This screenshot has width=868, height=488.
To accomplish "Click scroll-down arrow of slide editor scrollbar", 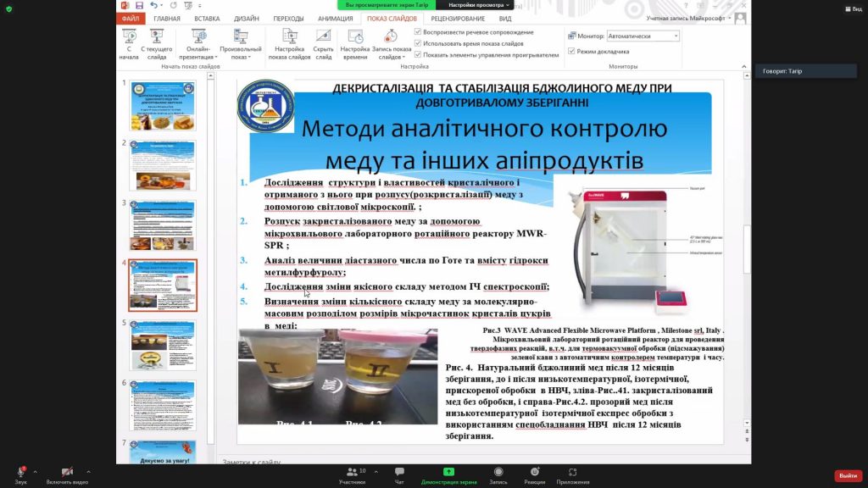I will 747,423.
